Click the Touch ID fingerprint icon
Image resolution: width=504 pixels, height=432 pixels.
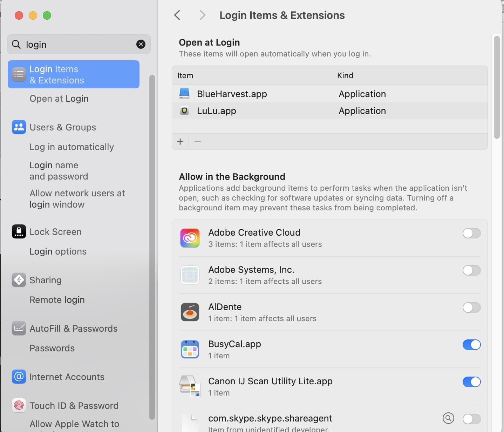point(19,405)
